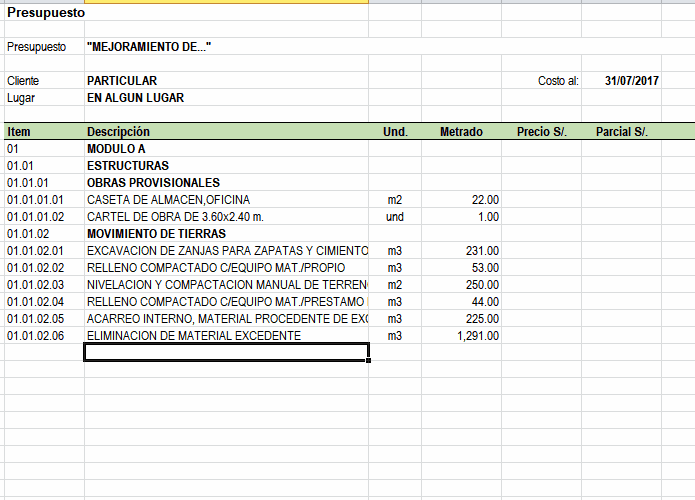Select the 'Und.' header cell
Image resolution: width=695 pixels, height=500 pixels.
click(x=395, y=132)
